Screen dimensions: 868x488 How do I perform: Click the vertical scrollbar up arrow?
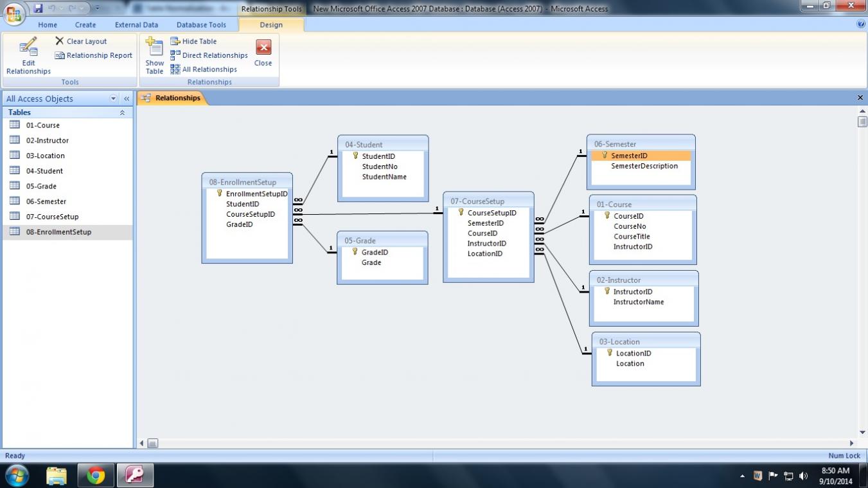pos(862,111)
